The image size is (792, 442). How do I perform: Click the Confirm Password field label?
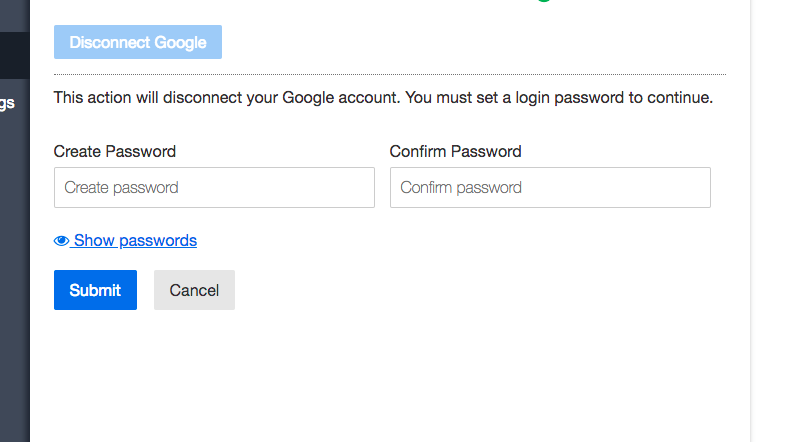coord(455,152)
